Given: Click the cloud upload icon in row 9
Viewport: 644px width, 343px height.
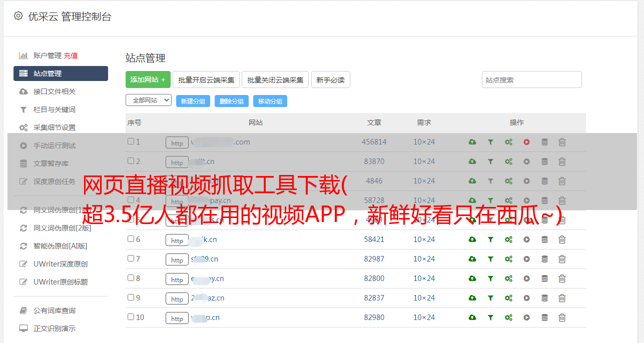Looking at the screenshot, I should [472, 298].
